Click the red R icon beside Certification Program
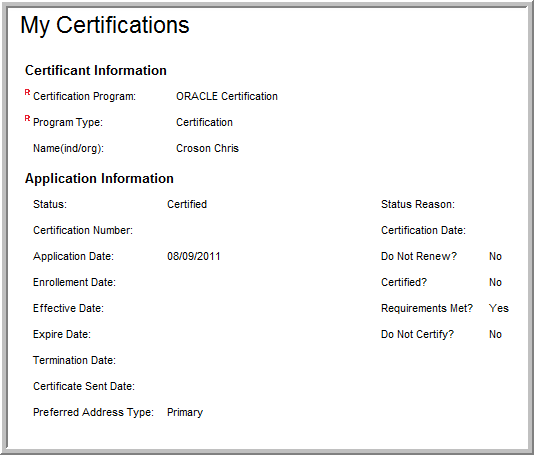Image resolution: width=534 pixels, height=455 pixels. [28, 92]
